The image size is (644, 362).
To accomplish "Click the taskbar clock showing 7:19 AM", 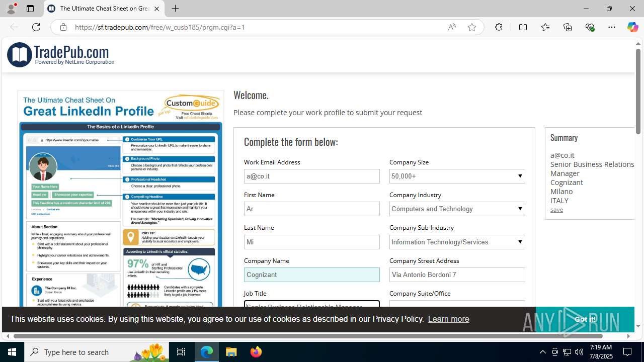I will click(x=601, y=352).
